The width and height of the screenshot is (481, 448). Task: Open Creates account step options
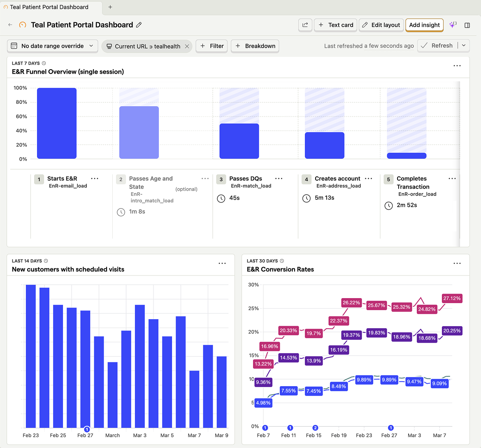(x=368, y=178)
